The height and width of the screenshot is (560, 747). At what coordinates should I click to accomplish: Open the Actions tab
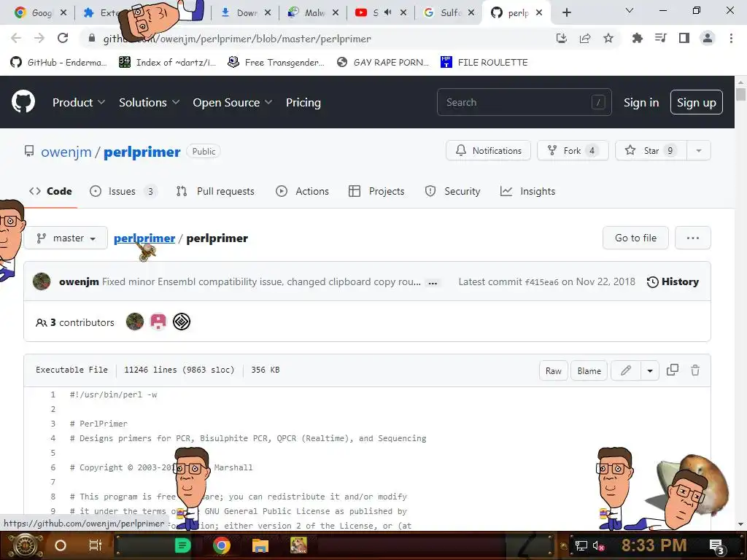(x=303, y=191)
